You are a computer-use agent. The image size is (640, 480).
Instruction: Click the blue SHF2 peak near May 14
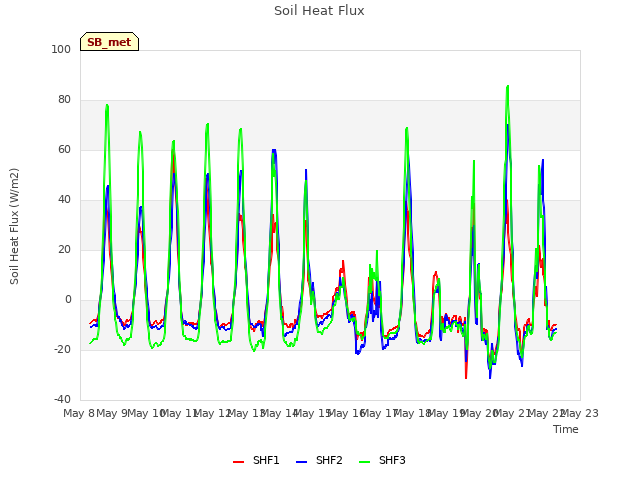click(274, 150)
